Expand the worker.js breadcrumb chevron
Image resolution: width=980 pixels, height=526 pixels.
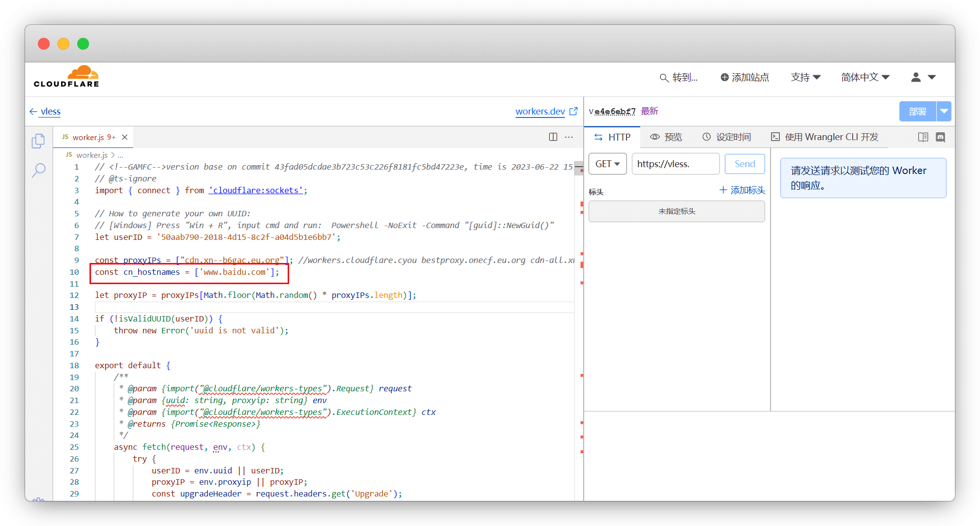coord(113,155)
